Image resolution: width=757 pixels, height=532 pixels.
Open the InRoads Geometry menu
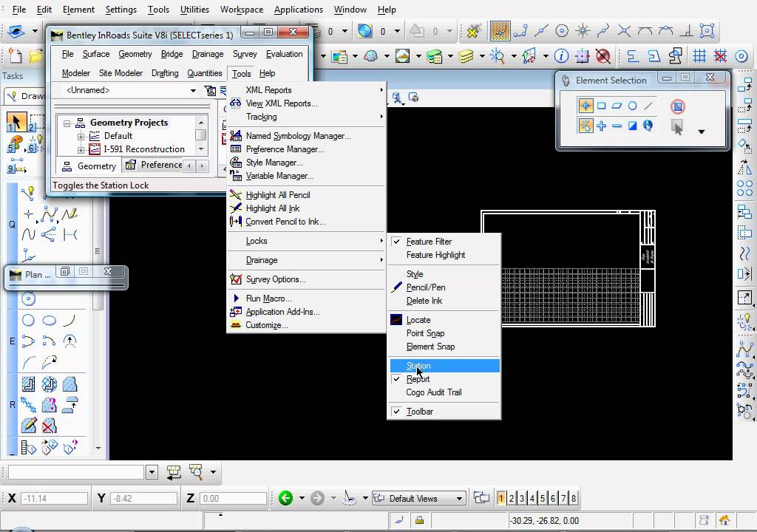click(x=135, y=54)
